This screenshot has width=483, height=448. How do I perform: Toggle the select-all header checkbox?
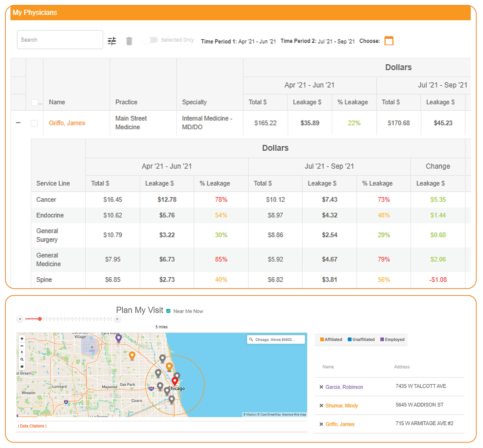click(x=34, y=102)
